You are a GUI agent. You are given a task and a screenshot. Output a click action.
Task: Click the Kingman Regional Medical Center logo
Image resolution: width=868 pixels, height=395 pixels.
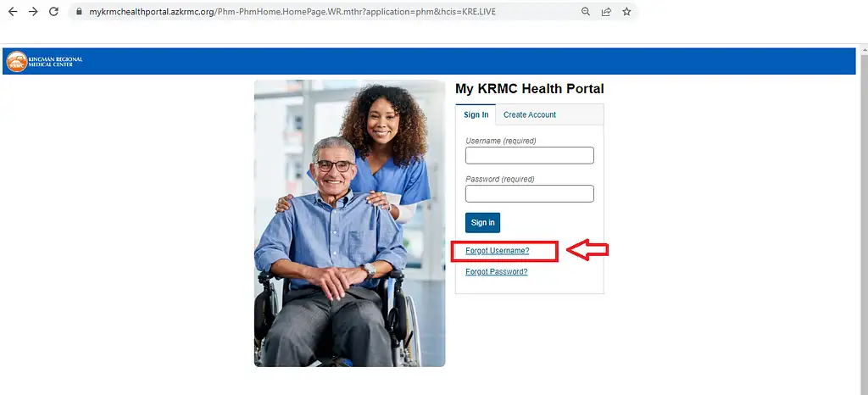(x=45, y=61)
